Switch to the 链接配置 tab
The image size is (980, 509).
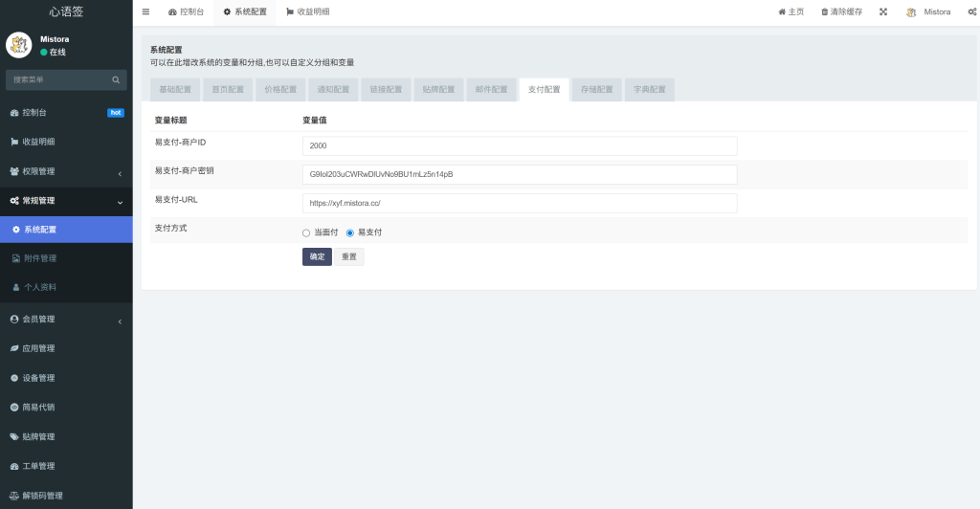[x=386, y=89]
